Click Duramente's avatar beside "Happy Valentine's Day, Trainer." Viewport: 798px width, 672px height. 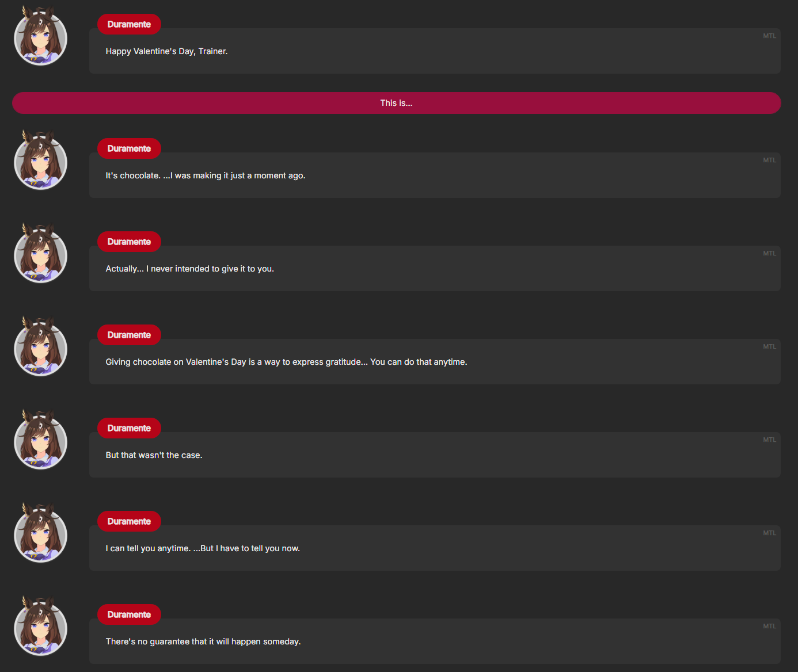coord(40,36)
